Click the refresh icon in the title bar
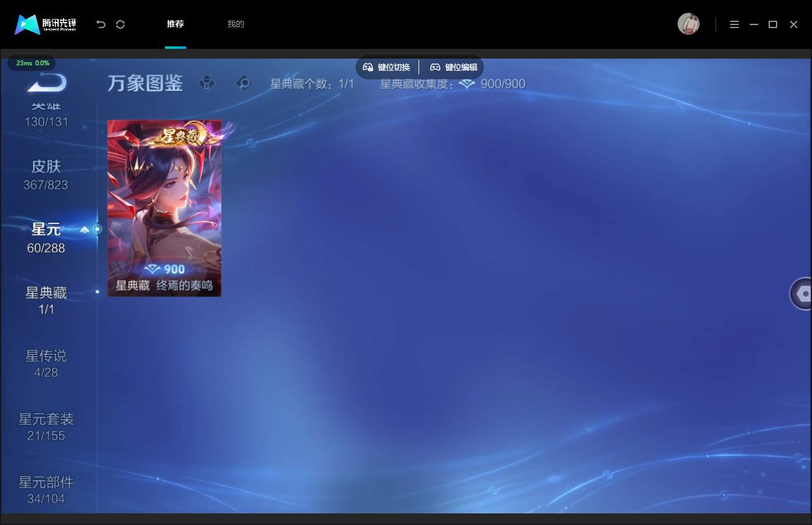 click(x=120, y=24)
